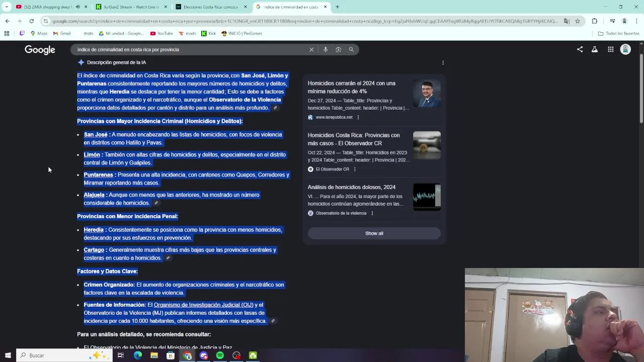This screenshot has height=362, width=644.
Task: Open the Windows Start menu
Action: [8, 355]
